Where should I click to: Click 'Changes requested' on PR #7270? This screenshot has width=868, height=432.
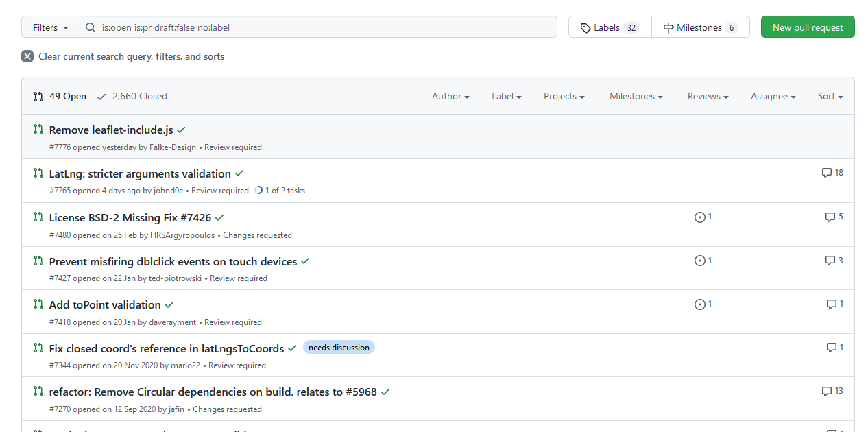click(x=228, y=409)
